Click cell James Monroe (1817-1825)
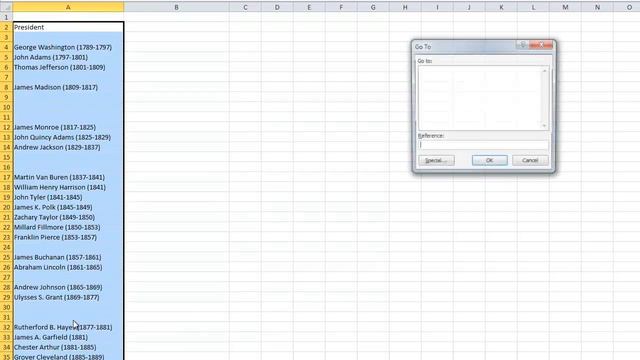 pyautogui.click(x=68, y=127)
